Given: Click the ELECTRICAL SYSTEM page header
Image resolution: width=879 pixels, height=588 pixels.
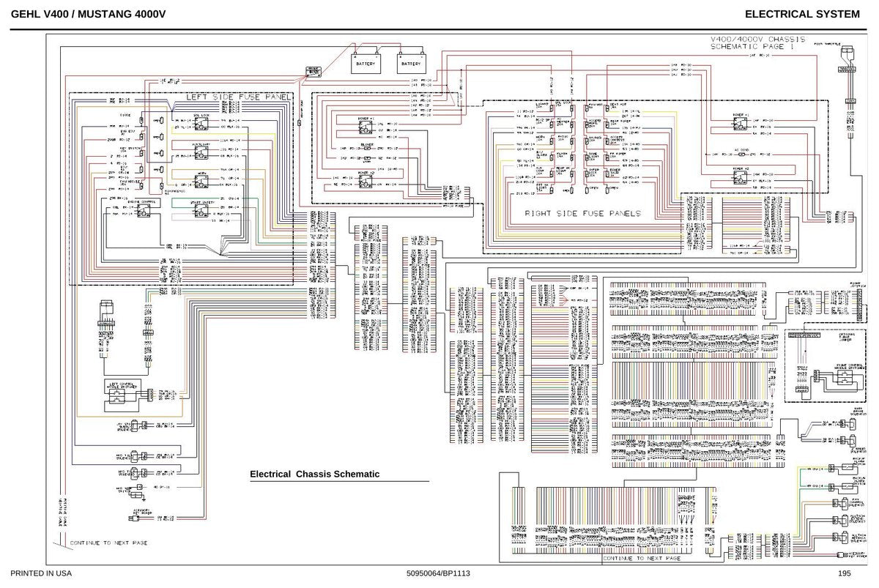Looking at the screenshot, I should (802, 14).
